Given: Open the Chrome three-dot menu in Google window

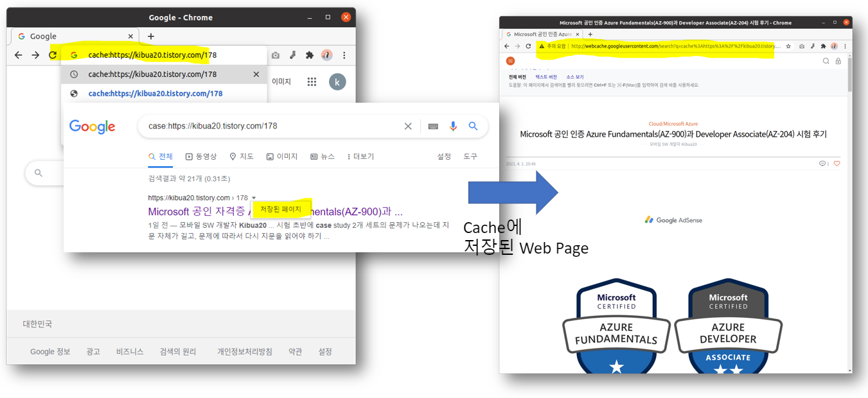Looking at the screenshot, I should 344,55.
